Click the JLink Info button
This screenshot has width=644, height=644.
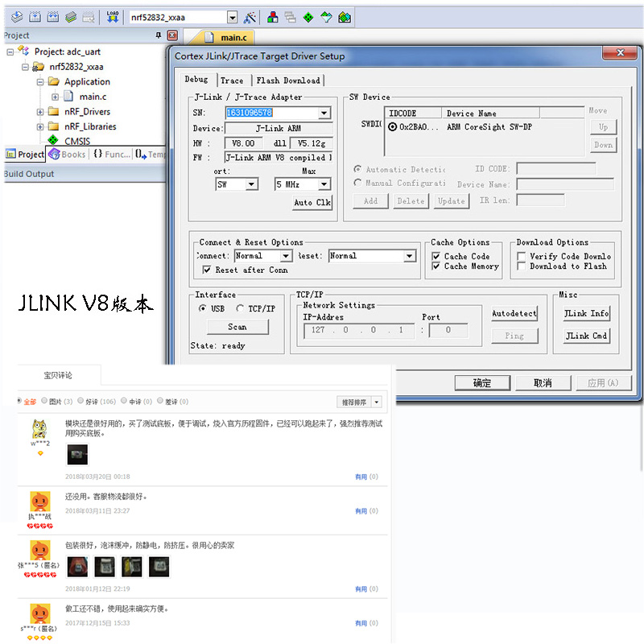click(586, 313)
